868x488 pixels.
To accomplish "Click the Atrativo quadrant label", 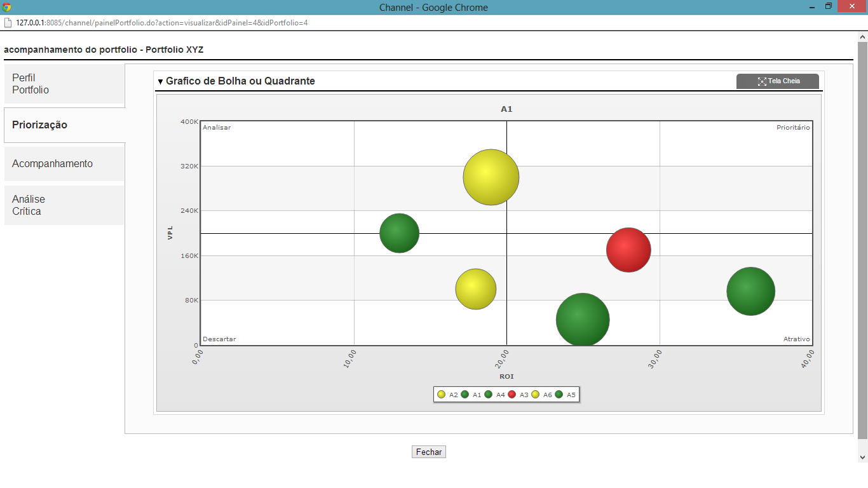I will [797, 339].
